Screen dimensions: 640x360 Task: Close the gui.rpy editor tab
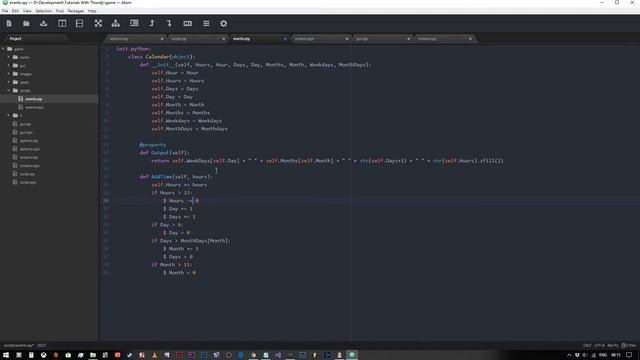click(x=409, y=39)
